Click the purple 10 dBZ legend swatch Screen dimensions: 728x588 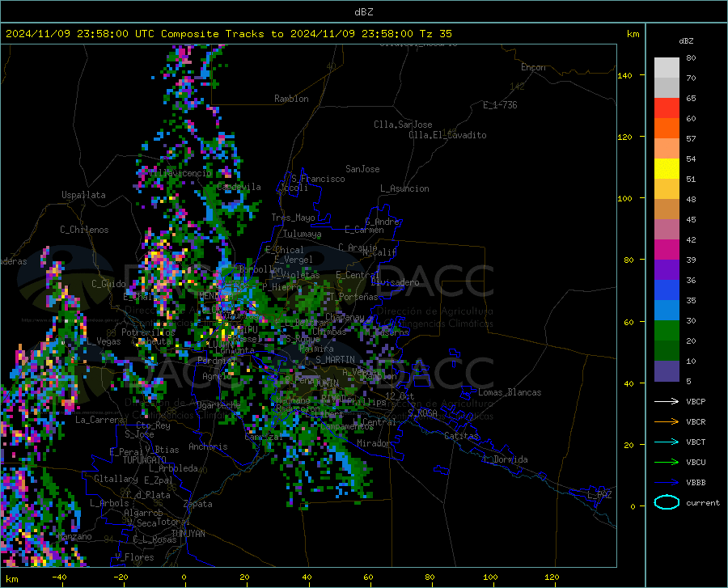pyautogui.click(x=667, y=370)
